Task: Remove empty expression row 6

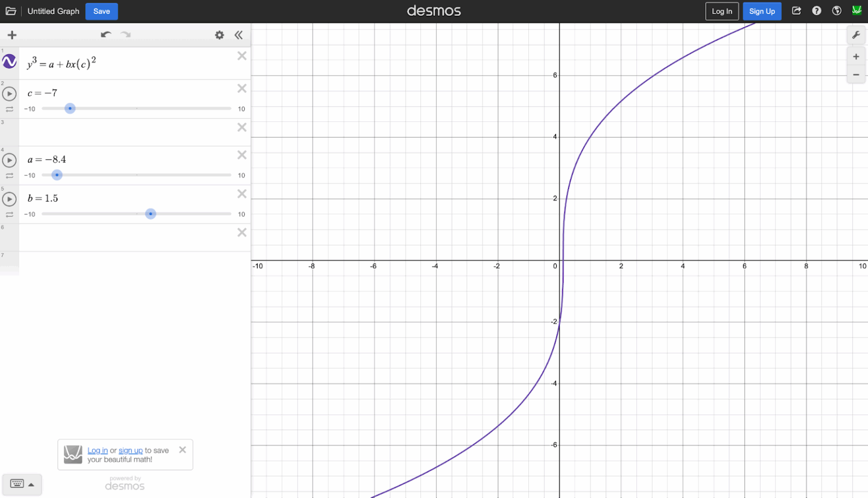Action: pyautogui.click(x=242, y=233)
